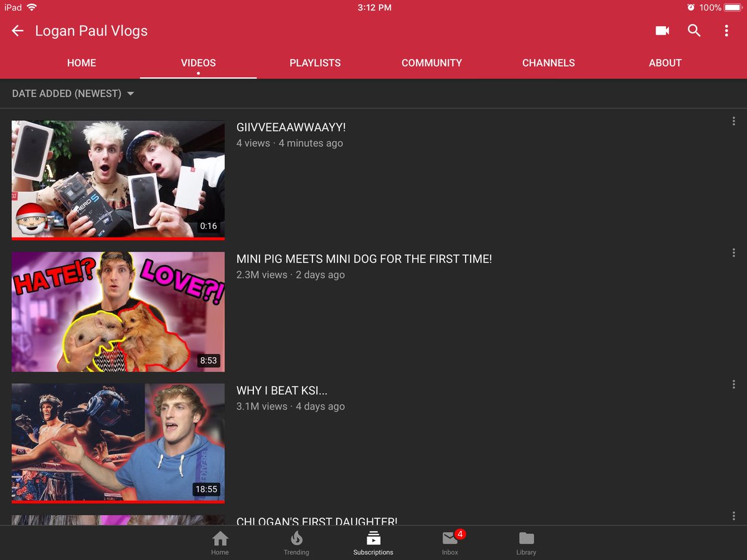Tap the 18:55 duration badge
Screen dimensions: 747x560
click(x=207, y=489)
